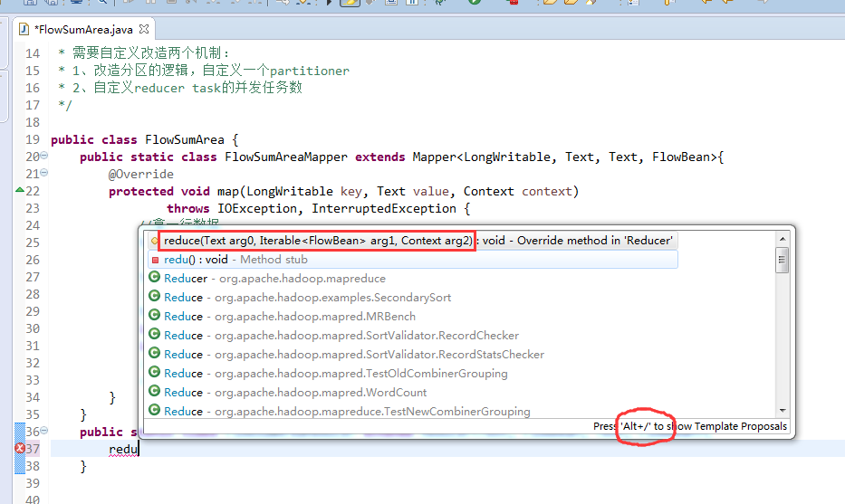This screenshot has width=845, height=504.
Task: Click the class icon beside WordCount Reduce
Action: (x=155, y=391)
